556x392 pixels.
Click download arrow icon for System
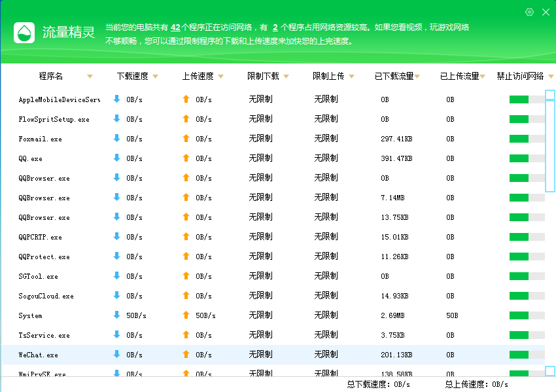point(116,315)
